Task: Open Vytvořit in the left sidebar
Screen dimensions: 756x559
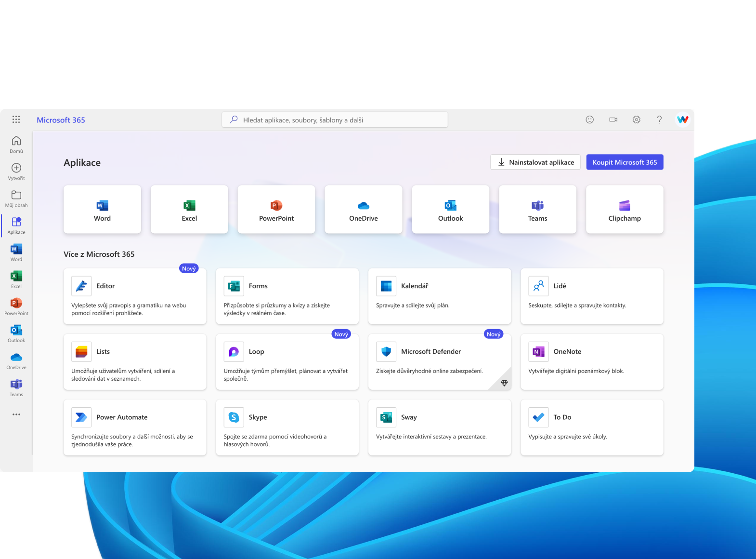Action: point(16,172)
